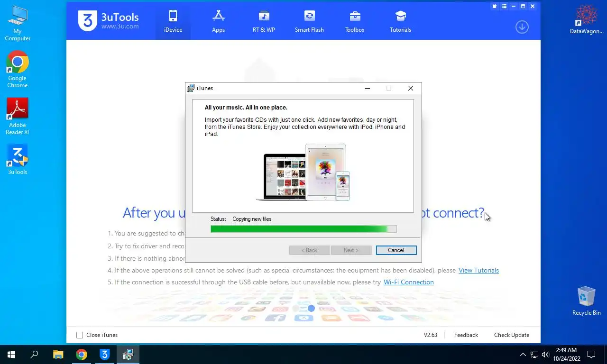Screen dimensions: 607x364
Task: Minimize the iTunes installer dialog
Action: [368, 88]
